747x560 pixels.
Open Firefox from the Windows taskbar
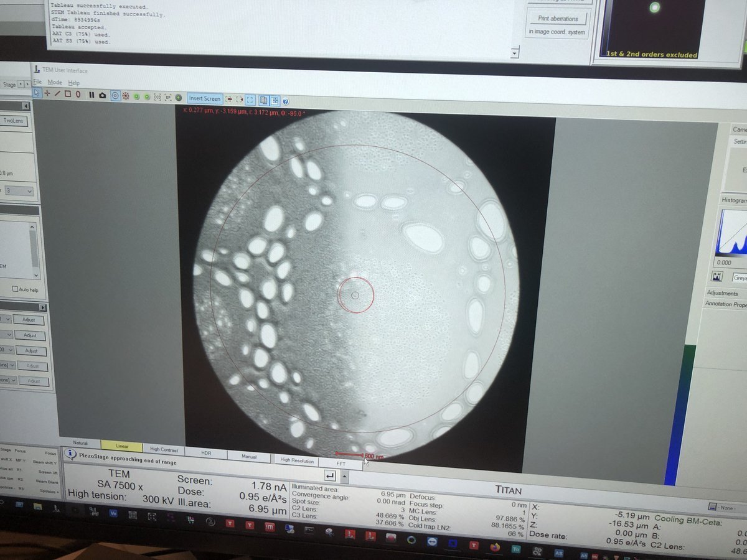point(495,548)
